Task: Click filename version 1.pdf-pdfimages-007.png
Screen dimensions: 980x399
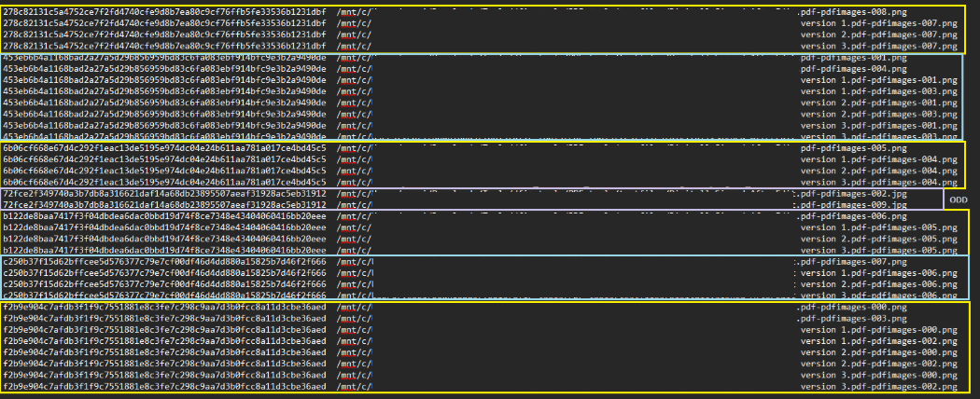Action: click(878, 23)
